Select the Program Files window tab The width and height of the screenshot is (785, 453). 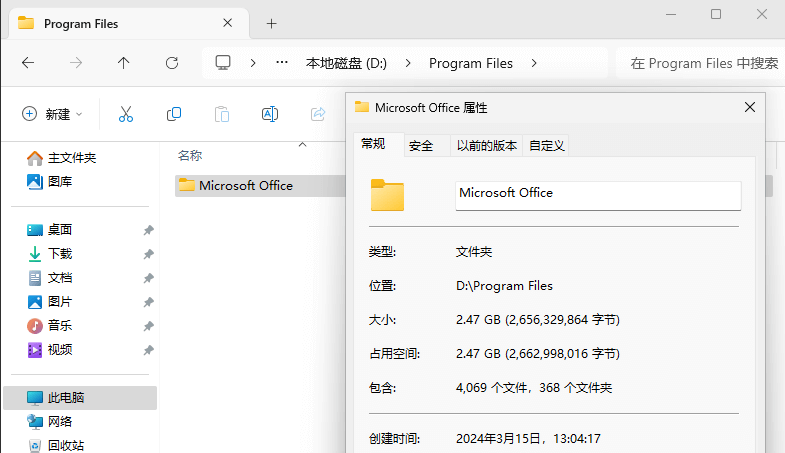pos(129,24)
